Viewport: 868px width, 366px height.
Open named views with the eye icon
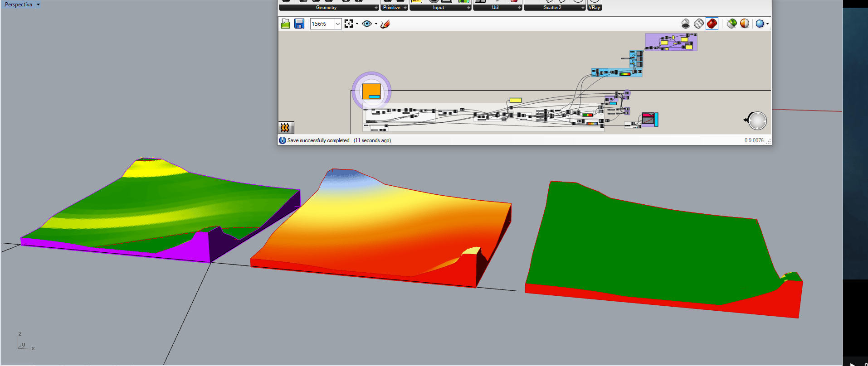click(x=367, y=24)
